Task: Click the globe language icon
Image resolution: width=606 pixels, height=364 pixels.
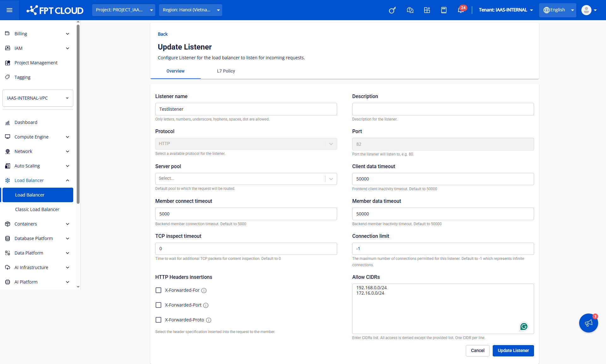Action: tap(546, 10)
